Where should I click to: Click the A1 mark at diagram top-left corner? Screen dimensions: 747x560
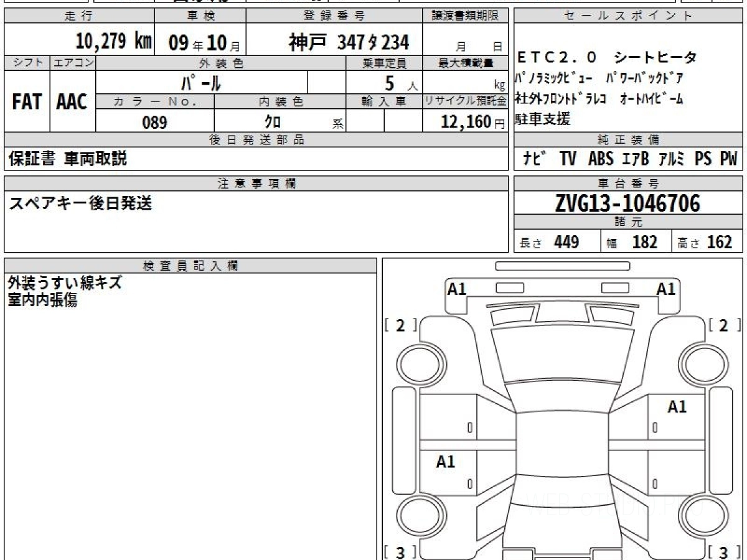click(x=457, y=289)
